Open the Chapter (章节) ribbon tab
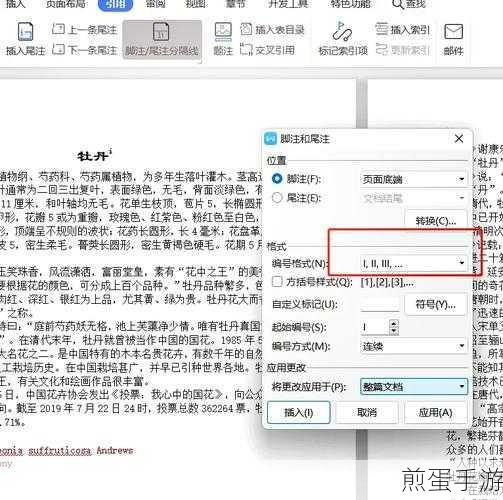 235,4
